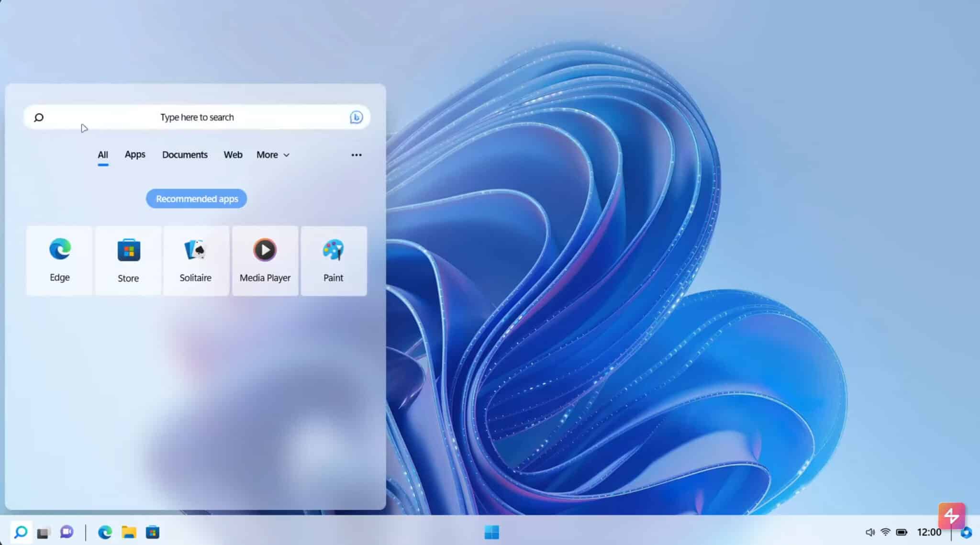Select the Apps search filter

134,155
